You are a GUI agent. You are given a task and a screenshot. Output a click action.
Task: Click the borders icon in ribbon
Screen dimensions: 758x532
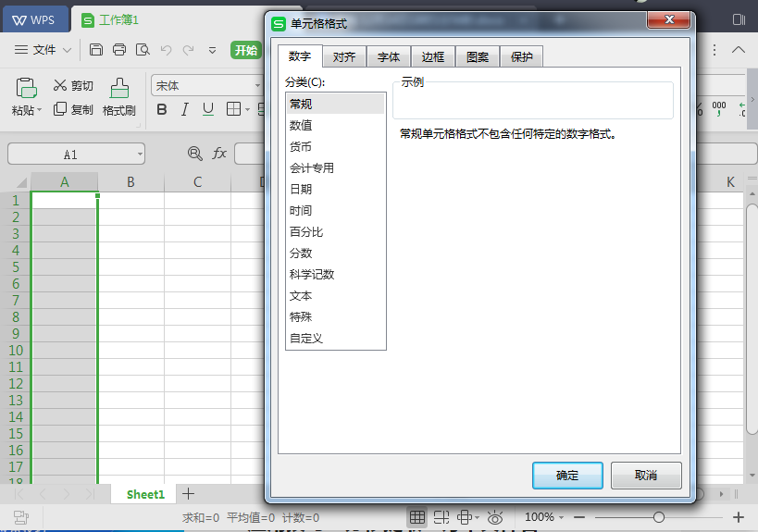[233, 109]
